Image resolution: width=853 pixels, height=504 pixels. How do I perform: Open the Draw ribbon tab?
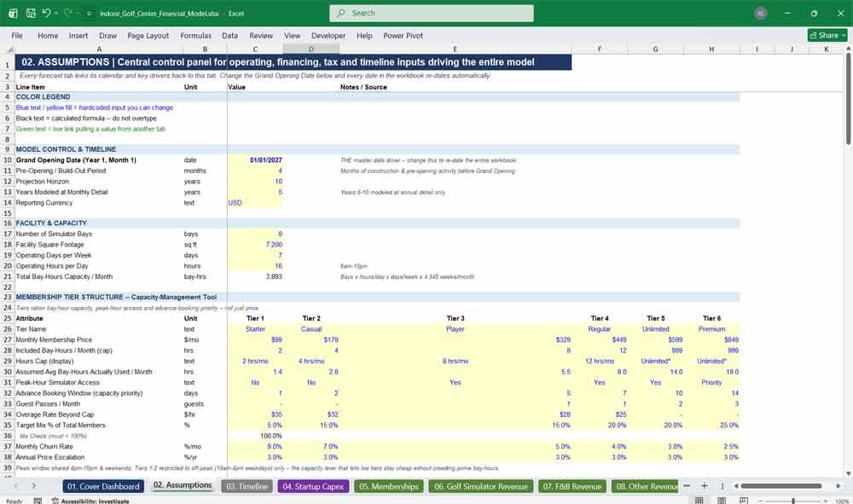point(107,35)
